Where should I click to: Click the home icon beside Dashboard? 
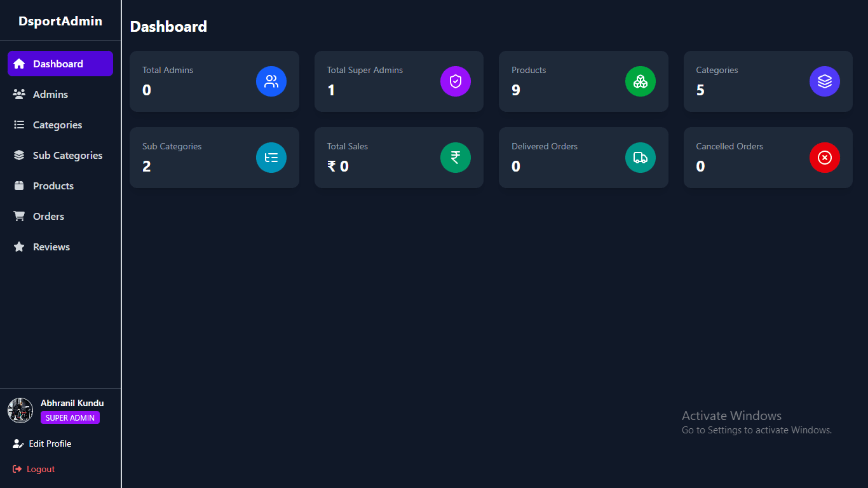click(19, 64)
